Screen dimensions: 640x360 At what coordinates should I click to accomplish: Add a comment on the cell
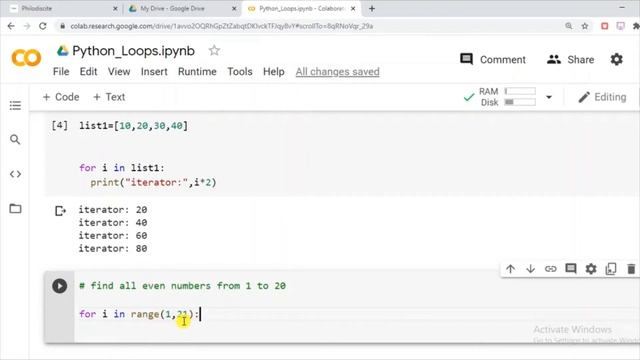pyautogui.click(x=571, y=269)
